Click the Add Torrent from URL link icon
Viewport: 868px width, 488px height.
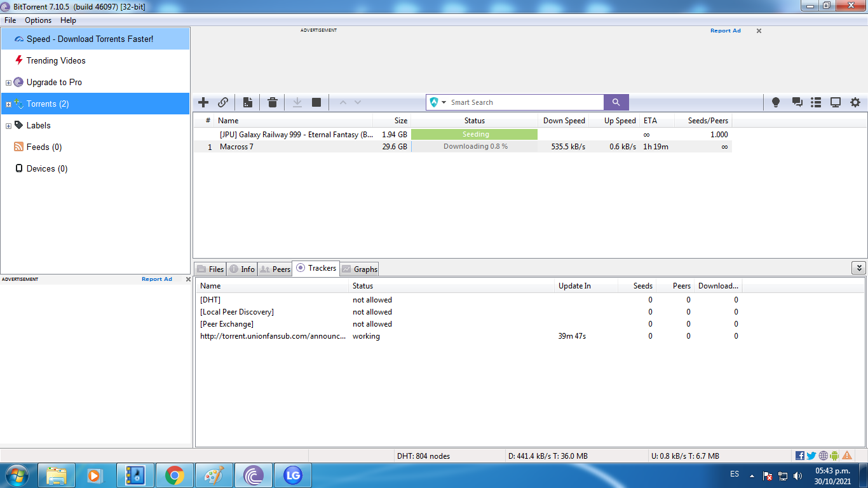(223, 102)
